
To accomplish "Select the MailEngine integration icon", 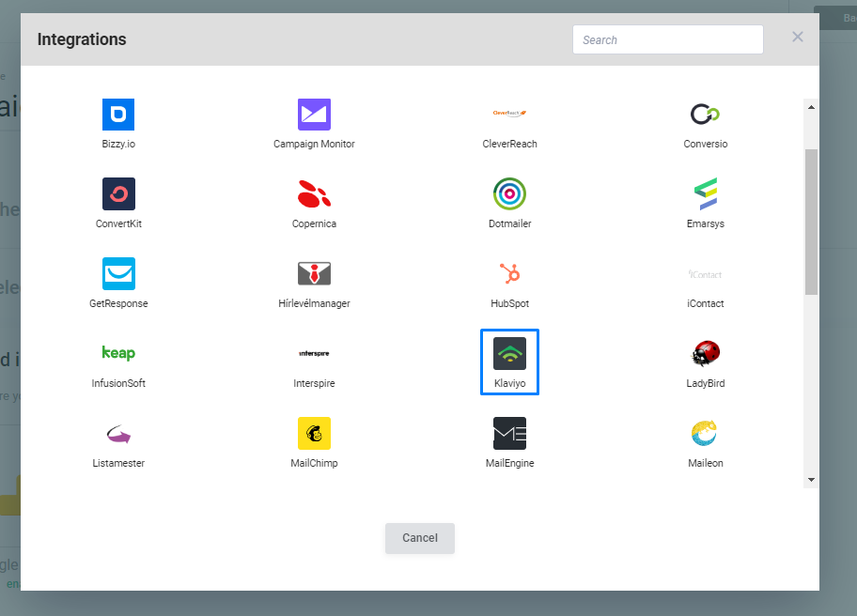I will click(x=509, y=434).
